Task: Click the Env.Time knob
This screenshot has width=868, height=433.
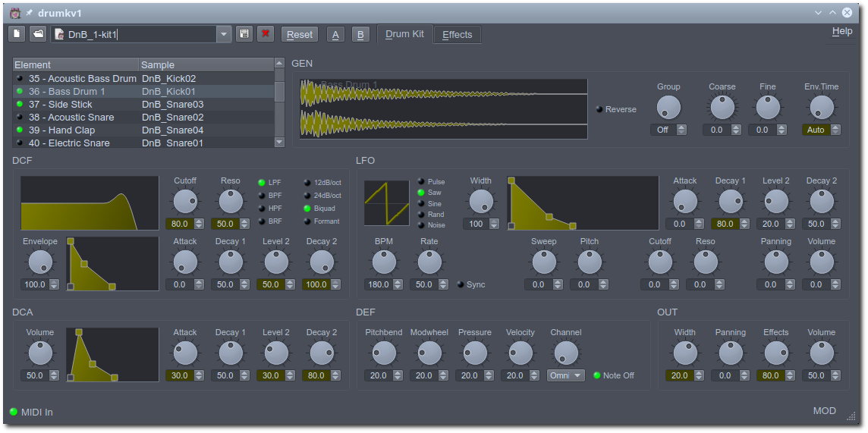Action: pos(822,107)
